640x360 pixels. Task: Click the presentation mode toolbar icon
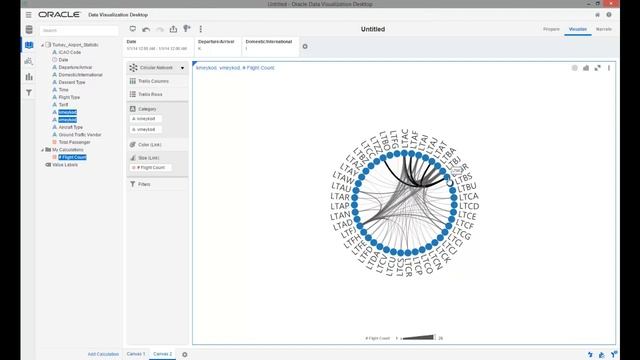[x=133, y=29]
